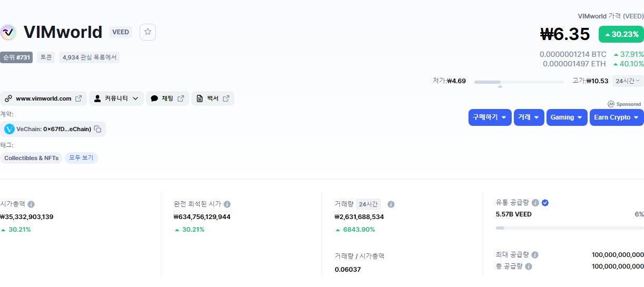Click info icon next to 총 공급량
Image resolution: width=644 pixels, height=287 pixels.
pyautogui.click(x=529, y=266)
